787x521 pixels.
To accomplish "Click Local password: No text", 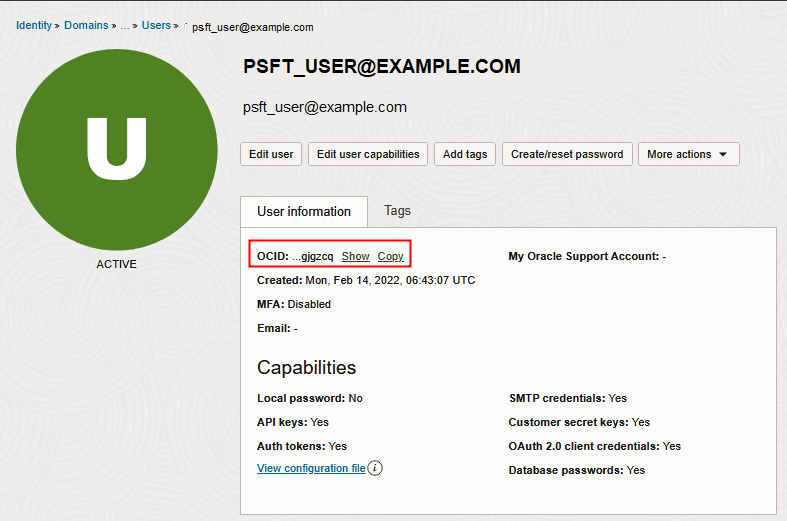I will pyautogui.click(x=310, y=398).
